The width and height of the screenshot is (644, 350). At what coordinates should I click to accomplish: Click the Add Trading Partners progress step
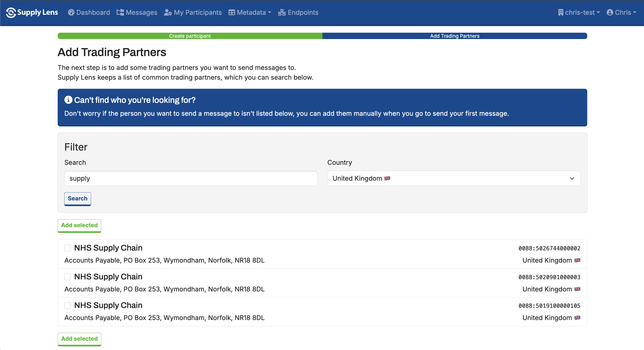coord(455,36)
